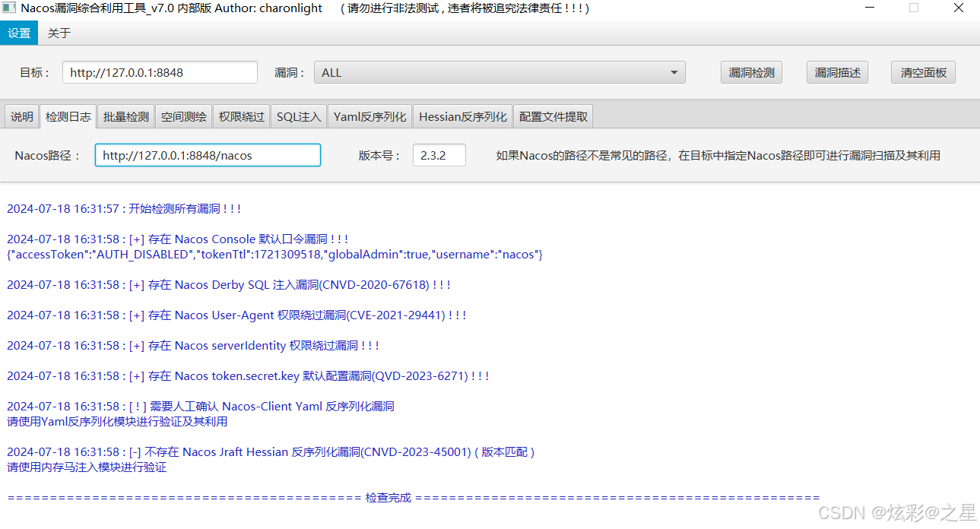980x529 pixels.
Task: Close the Nacos tool window
Action: point(959,8)
